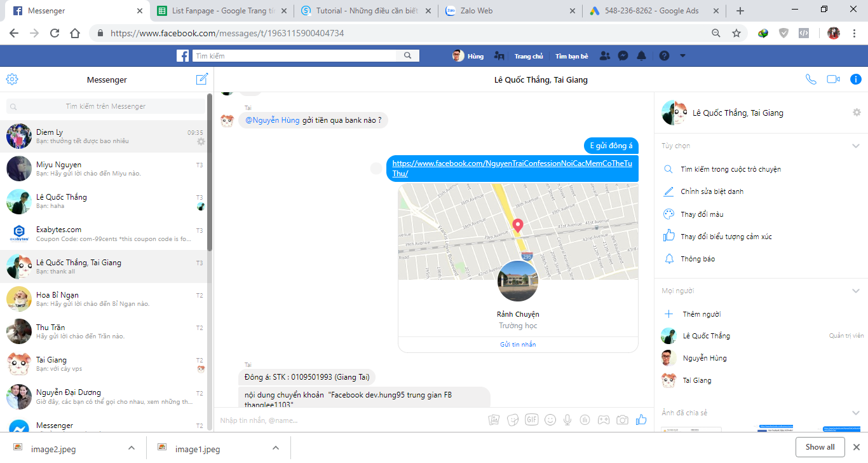
Task: Open the NguyenTraiConfession Facebook link
Action: pyautogui.click(x=511, y=169)
